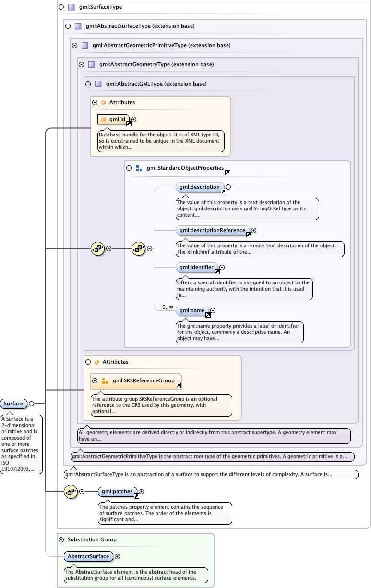Screen dimensions: 371x588
Task: Click the link arrow beside gml:StandardObjectProperties
Action: tap(227, 172)
